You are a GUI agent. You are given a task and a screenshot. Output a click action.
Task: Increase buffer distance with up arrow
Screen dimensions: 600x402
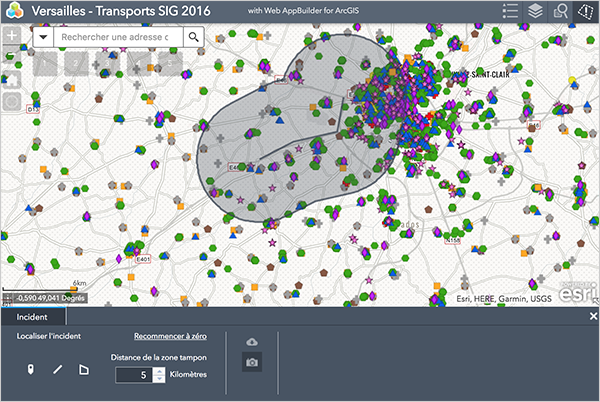click(x=159, y=371)
